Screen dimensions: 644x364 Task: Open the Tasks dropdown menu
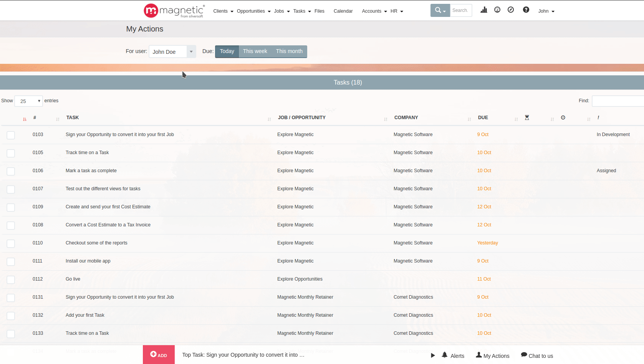(302, 11)
